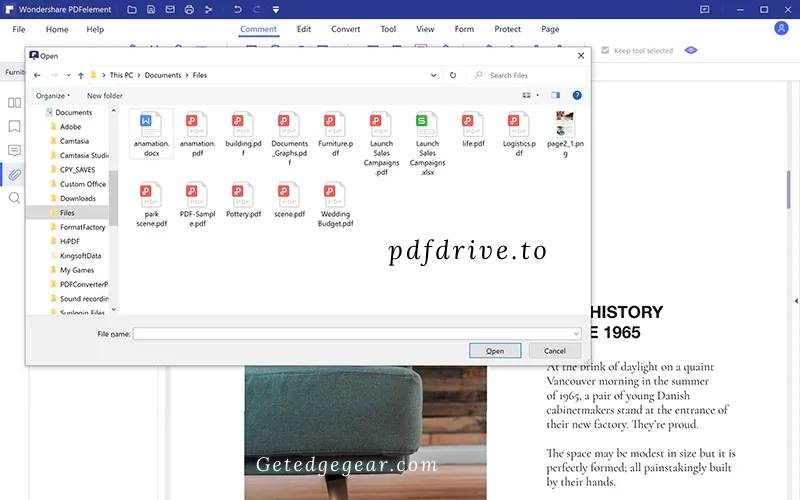Select the Documents_Graphs.pdf file
The height and width of the screenshot is (500, 800).
[x=289, y=138]
